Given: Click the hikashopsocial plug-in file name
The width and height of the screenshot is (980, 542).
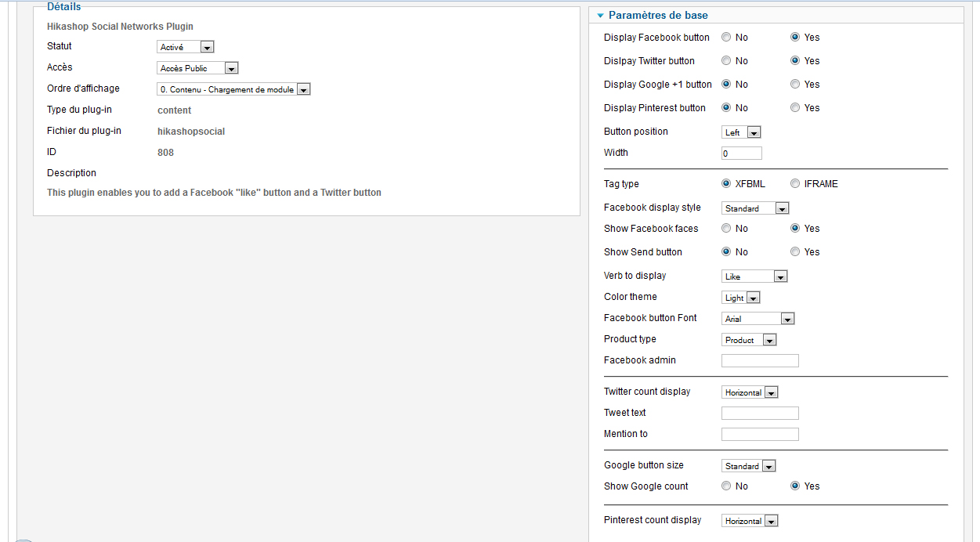Looking at the screenshot, I should (191, 132).
